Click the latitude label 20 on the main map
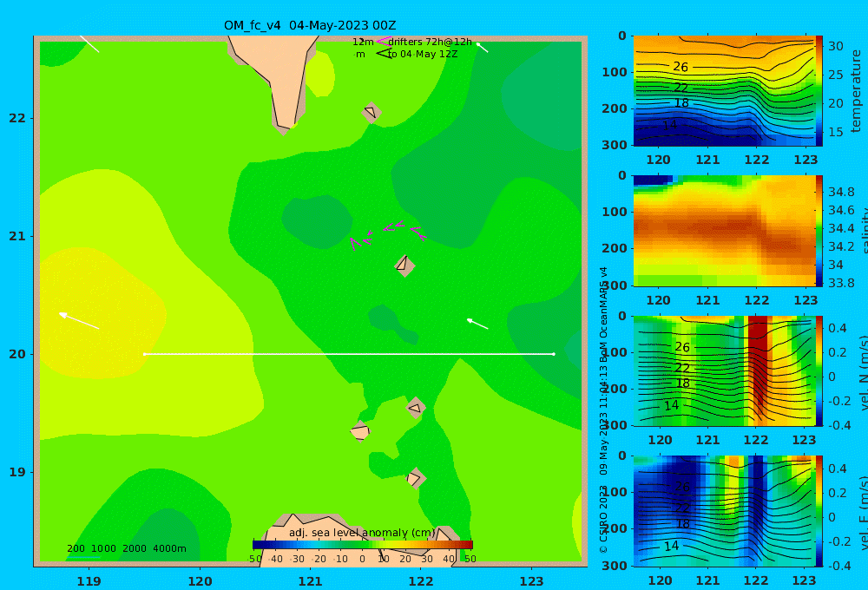868x590 pixels. (17, 354)
